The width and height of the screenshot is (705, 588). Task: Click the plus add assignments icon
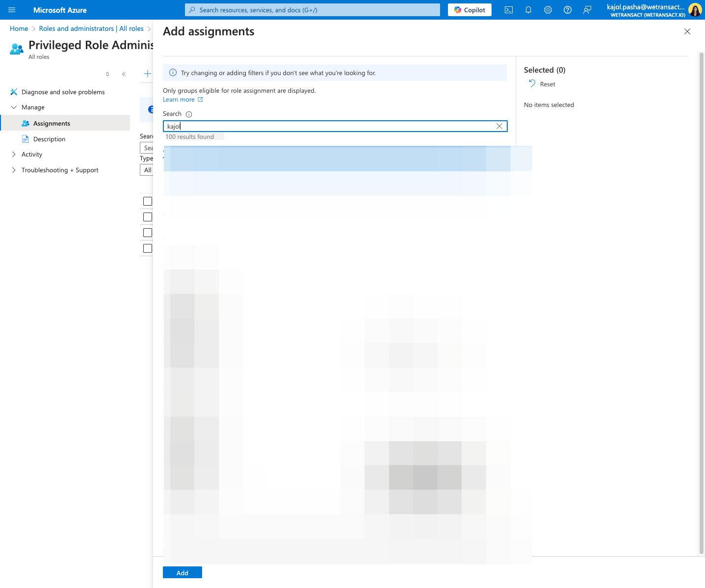pyautogui.click(x=147, y=74)
